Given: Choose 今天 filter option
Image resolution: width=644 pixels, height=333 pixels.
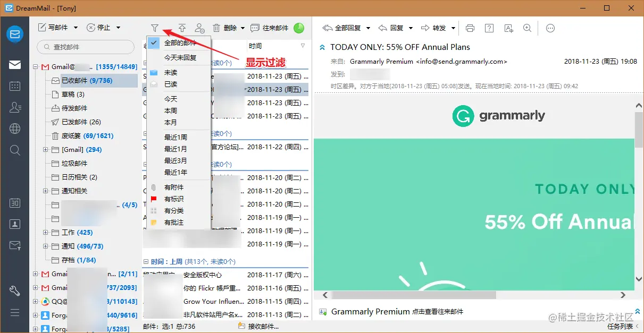Looking at the screenshot, I should 179,99.
